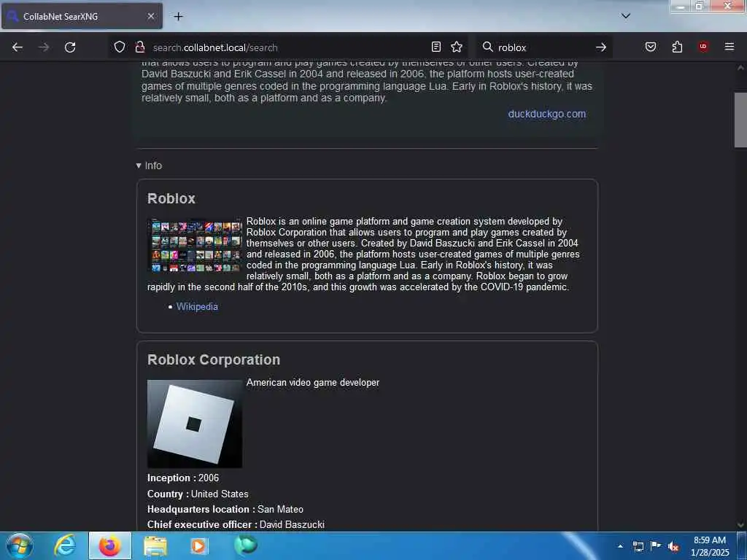This screenshot has height=560, width=747.
Task: Select the CollabNet SearXNG tab
Action: 82,16
